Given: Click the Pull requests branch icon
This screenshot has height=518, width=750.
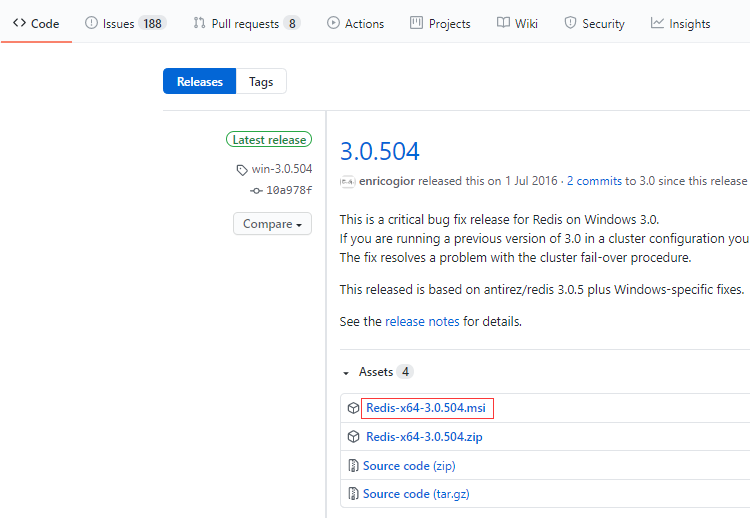Looking at the screenshot, I should [x=199, y=23].
